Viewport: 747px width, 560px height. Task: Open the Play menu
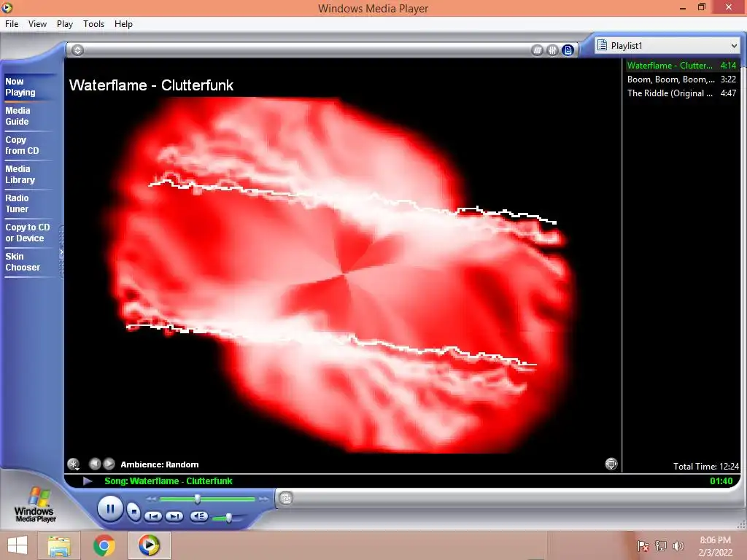click(x=65, y=24)
